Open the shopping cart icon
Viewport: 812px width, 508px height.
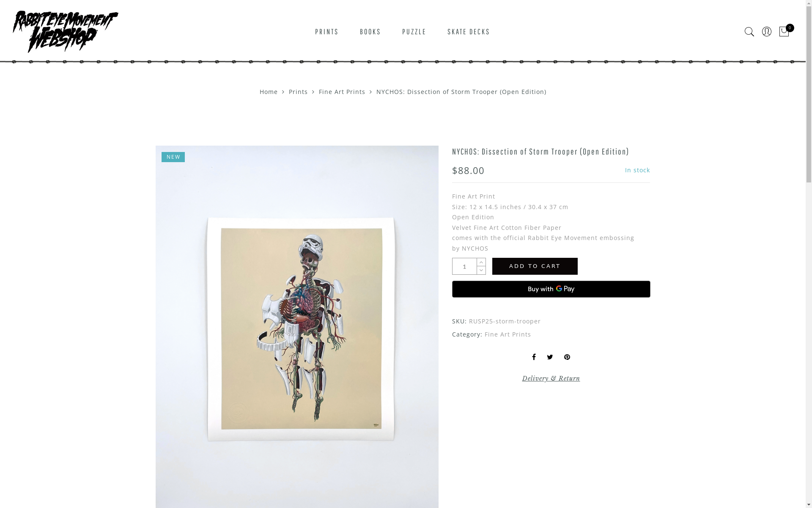[784, 32]
